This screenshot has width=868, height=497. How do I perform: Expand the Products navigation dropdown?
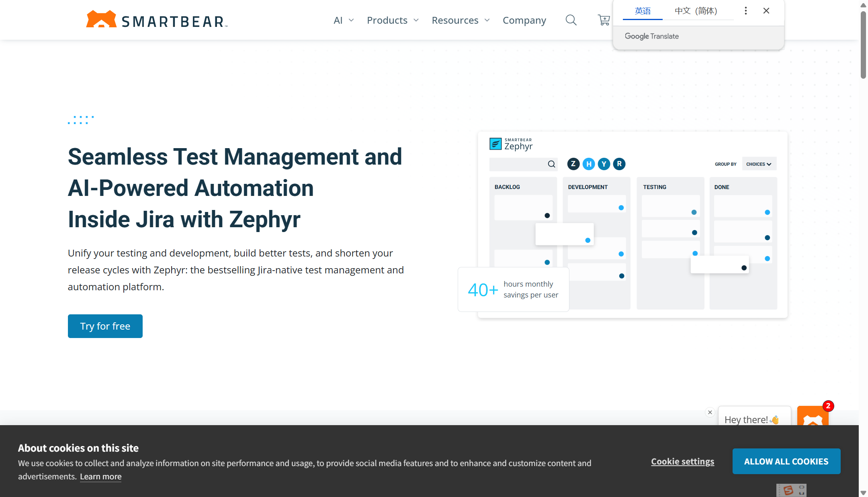(x=393, y=20)
